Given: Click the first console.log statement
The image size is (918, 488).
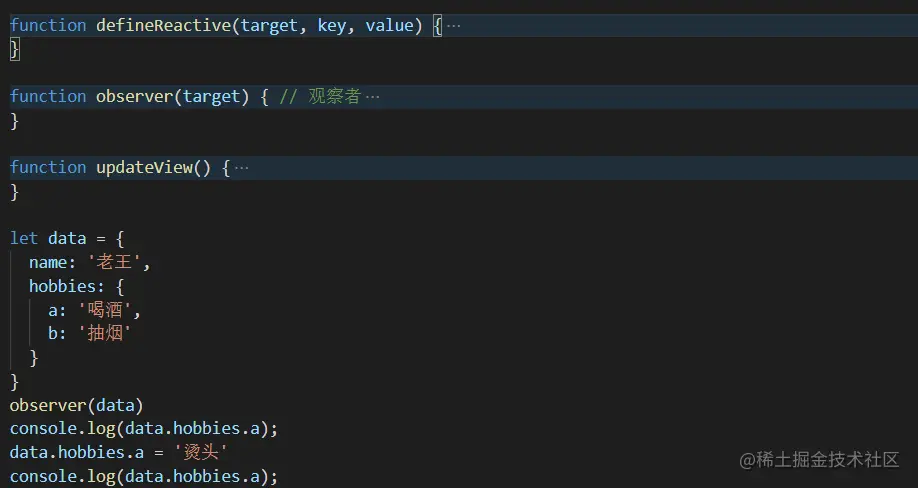Looking at the screenshot, I should [x=143, y=428].
